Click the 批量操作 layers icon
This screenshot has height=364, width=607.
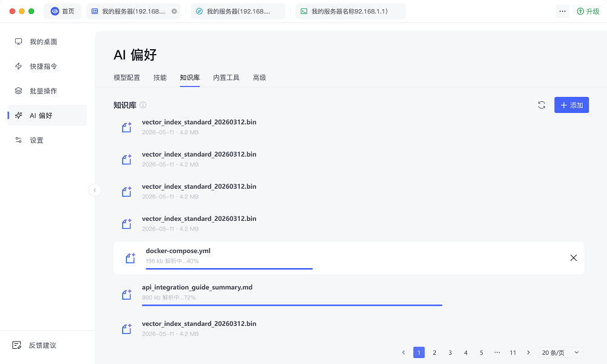[x=18, y=90]
